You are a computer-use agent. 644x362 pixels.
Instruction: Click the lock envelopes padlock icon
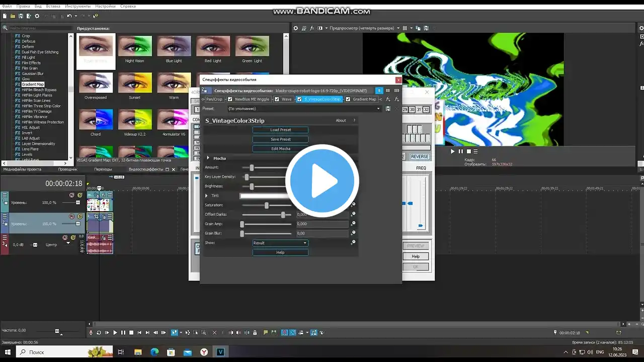(x=255, y=332)
